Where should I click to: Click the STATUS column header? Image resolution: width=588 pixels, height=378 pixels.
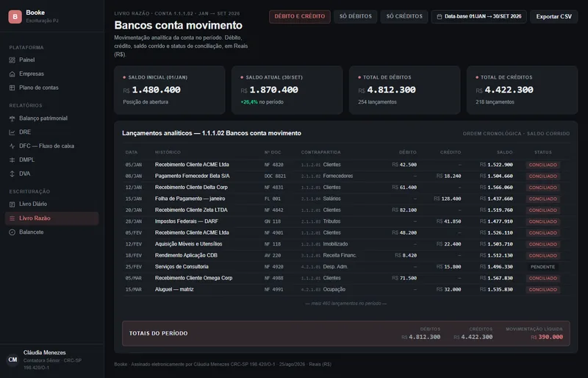[x=542, y=152]
